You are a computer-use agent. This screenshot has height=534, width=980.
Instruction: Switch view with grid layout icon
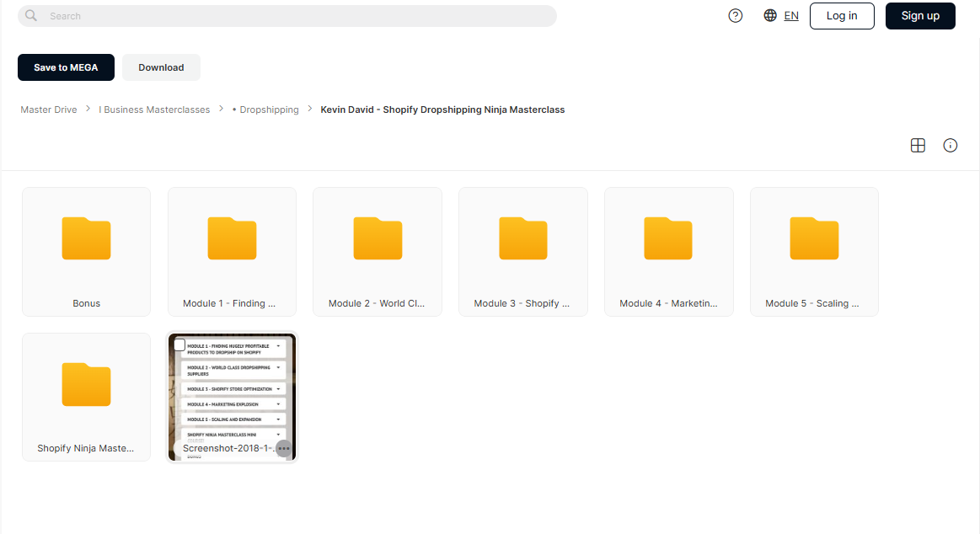918,146
